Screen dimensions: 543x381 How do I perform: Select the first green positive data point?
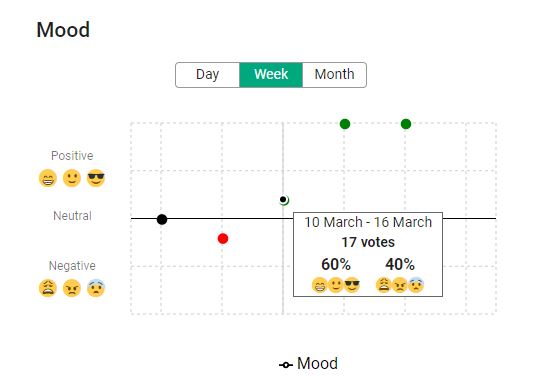[x=345, y=124]
